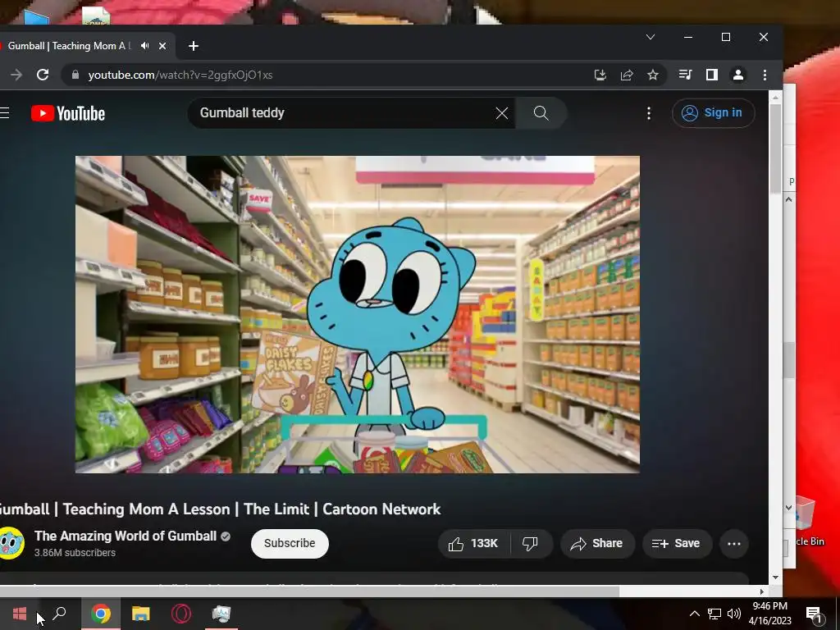The width and height of the screenshot is (840, 630).
Task: Subscribe to the channel
Action: [x=290, y=543]
